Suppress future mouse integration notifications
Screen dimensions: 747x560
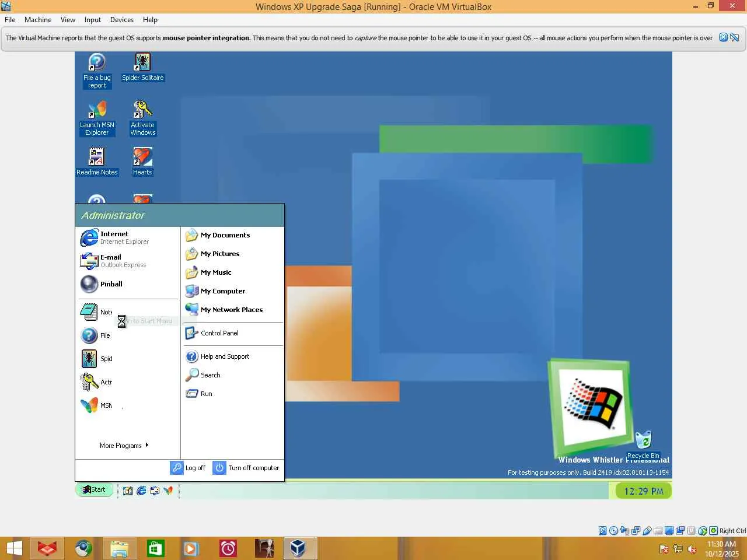pyautogui.click(x=735, y=37)
